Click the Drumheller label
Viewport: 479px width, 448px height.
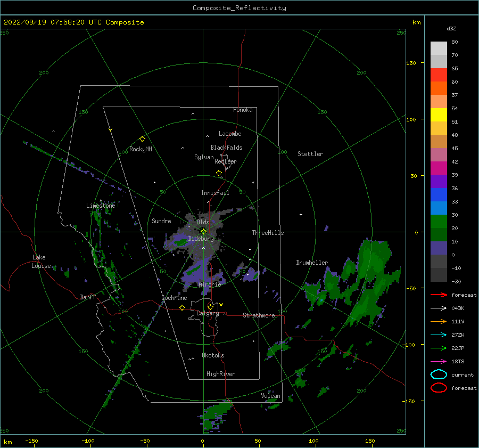[312, 263]
